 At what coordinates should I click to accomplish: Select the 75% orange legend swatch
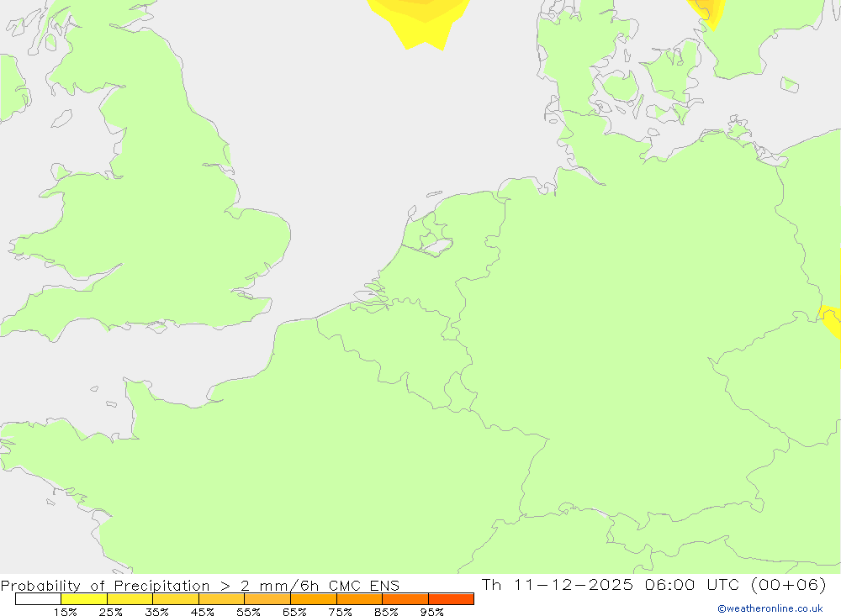click(359, 598)
